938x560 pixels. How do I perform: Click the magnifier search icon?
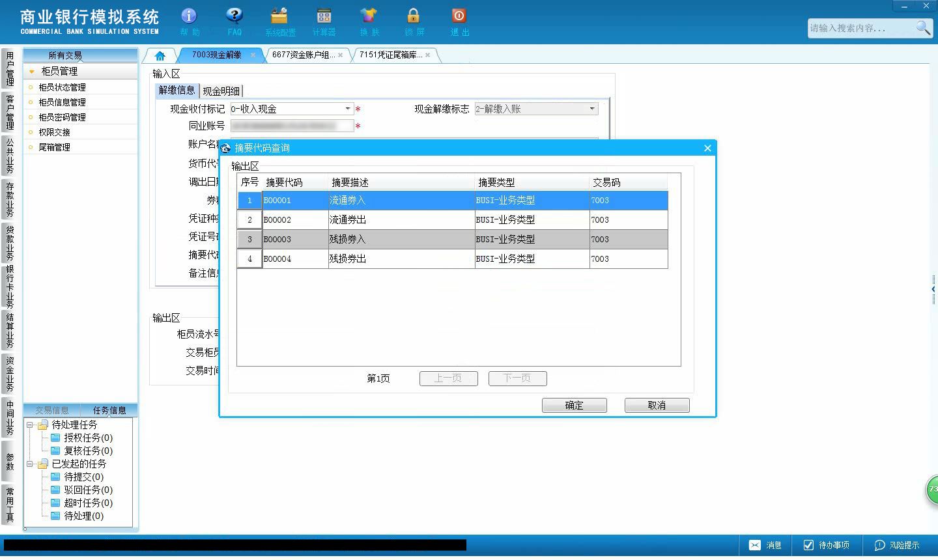tap(923, 27)
